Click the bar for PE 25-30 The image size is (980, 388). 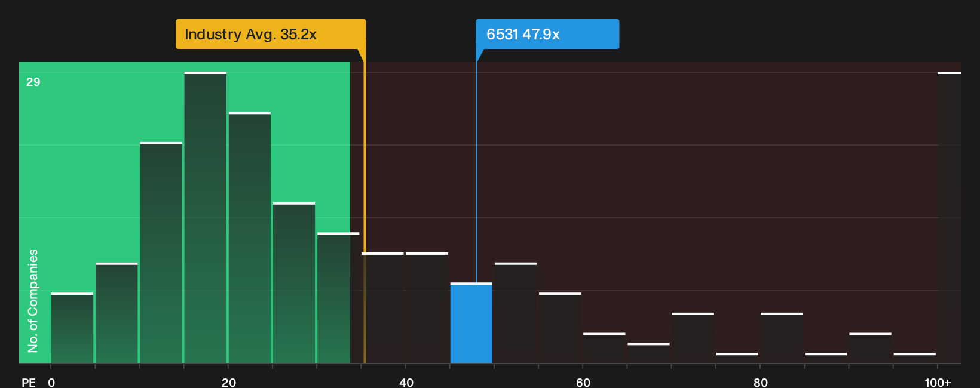[294, 283]
